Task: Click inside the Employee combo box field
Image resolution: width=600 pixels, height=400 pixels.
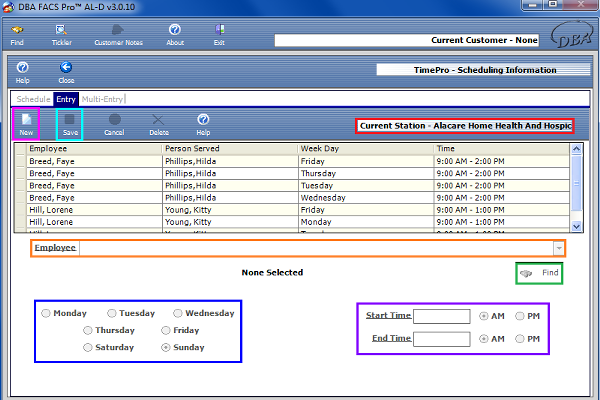Action: [x=316, y=248]
